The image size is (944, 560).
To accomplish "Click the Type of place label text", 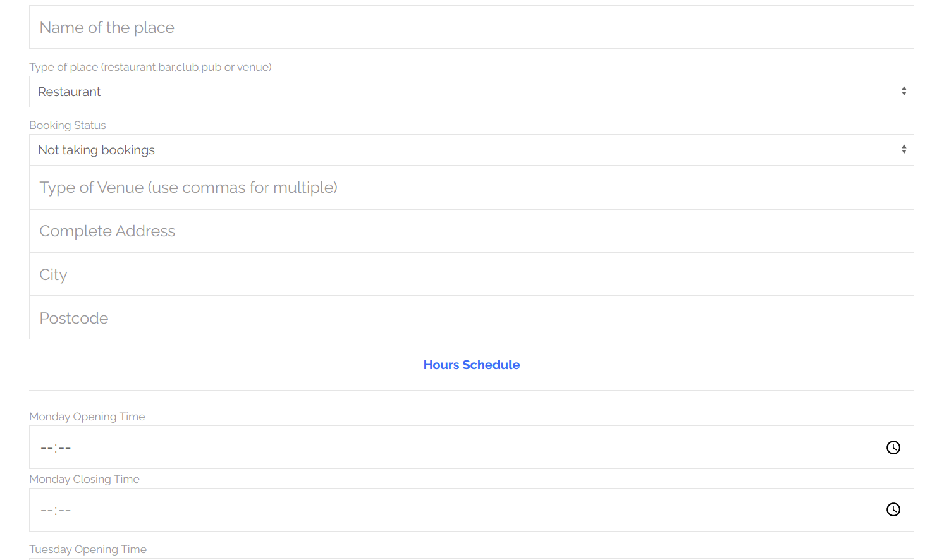I will pyautogui.click(x=150, y=67).
